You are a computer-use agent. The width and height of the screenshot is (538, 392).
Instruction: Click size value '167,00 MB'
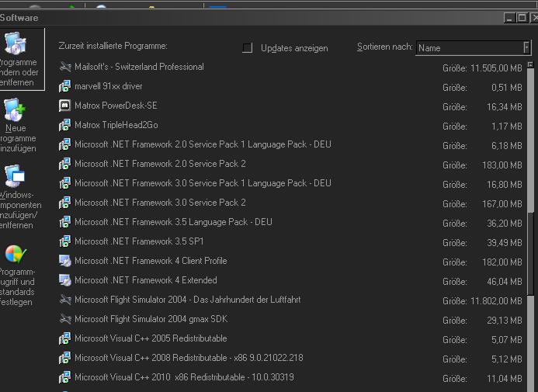point(502,204)
